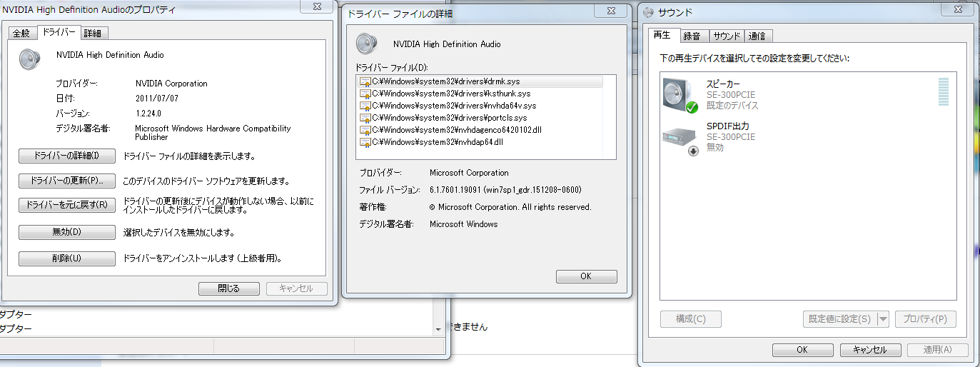Click the NVIDIA speaker icon in the properties window

[31, 59]
